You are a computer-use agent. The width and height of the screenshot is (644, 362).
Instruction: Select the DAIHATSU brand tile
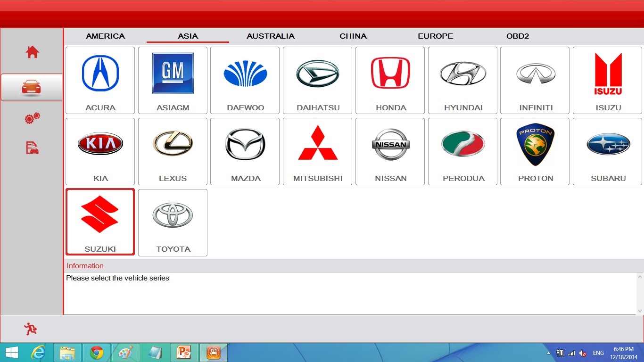318,80
